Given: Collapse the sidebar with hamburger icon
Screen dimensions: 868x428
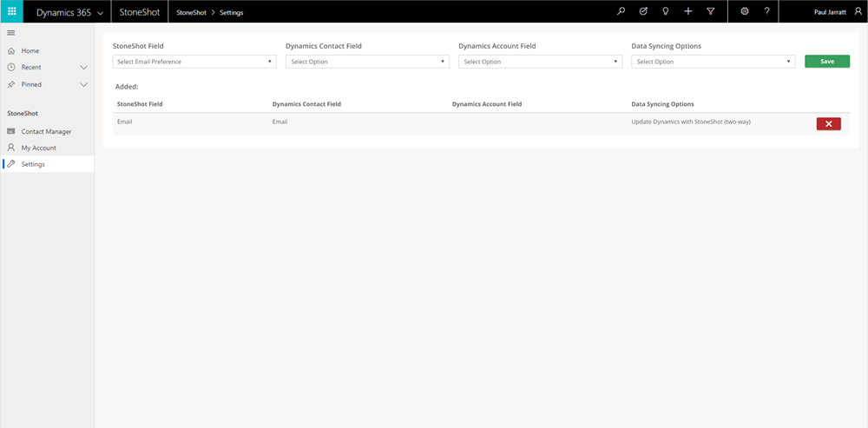Looking at the screenshot, I should tap(10, 33).
